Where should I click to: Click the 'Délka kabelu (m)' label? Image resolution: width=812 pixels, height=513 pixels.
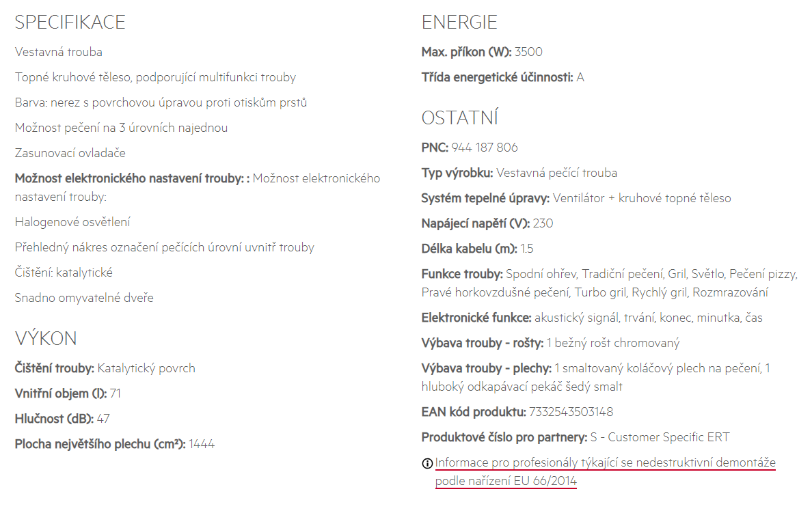[x=469, y=249]
